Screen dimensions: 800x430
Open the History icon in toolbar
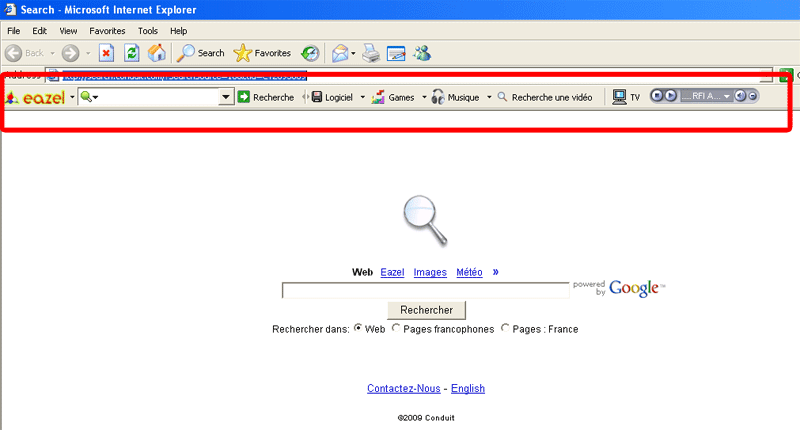tap(310, 53)
